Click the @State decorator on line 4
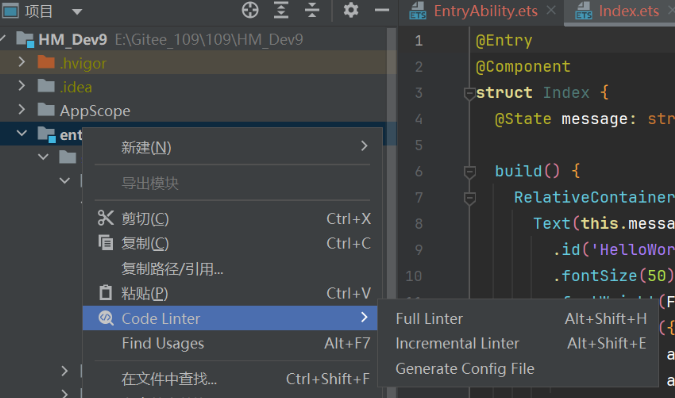This screenshot has height=398, width=675. point(523,119)
